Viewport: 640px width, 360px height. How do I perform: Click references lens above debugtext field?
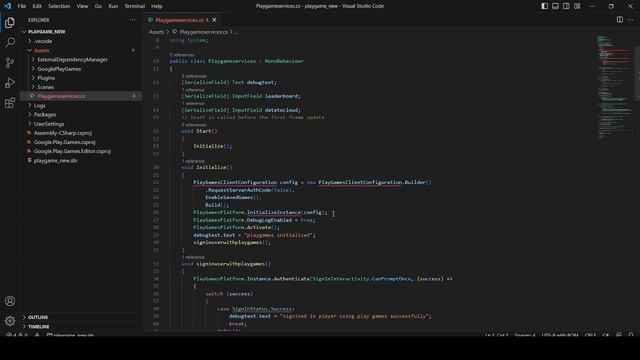pyautogui.click(x=194, y=76)
